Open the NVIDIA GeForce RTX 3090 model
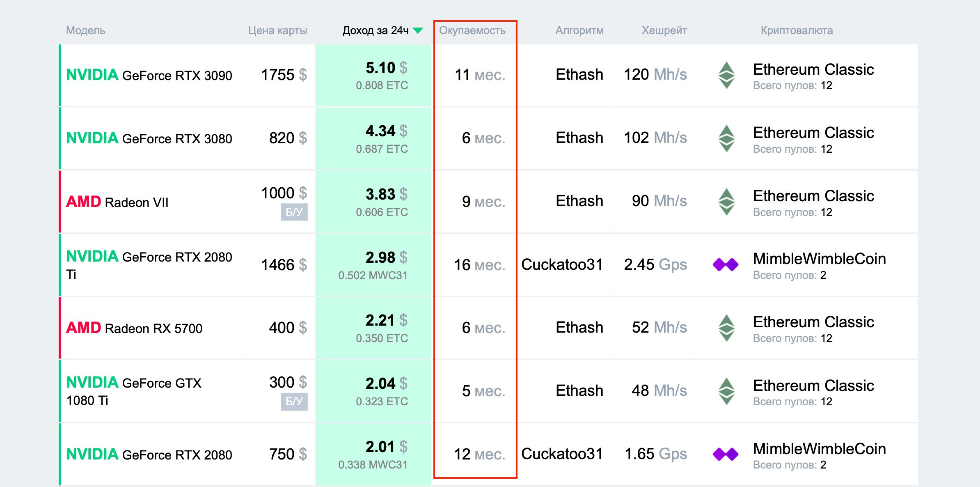 149,75
